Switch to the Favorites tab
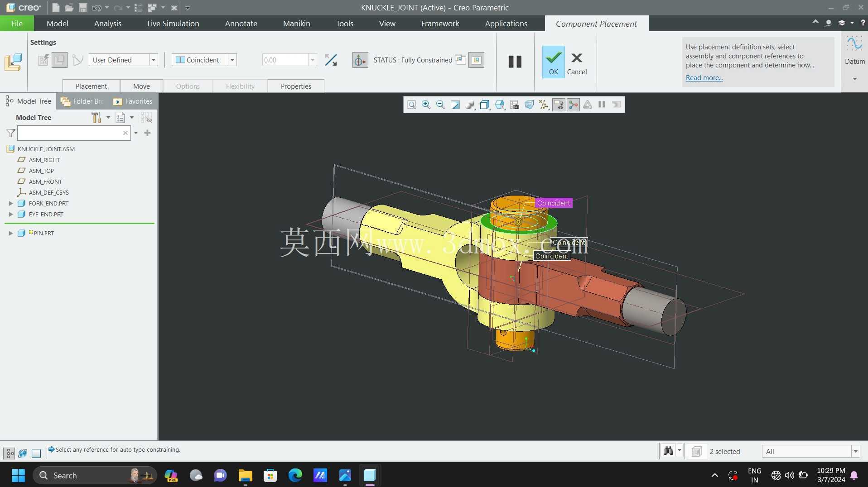This screenshot has width=868, height=487. [133, 101]
